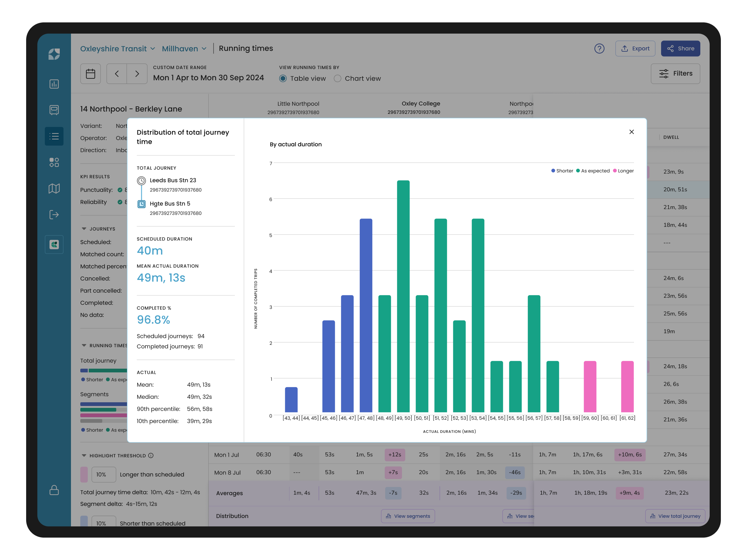Click the sign-out icon in the sidebar
Screen dimensions: 747x560
(x=54, y=215)
